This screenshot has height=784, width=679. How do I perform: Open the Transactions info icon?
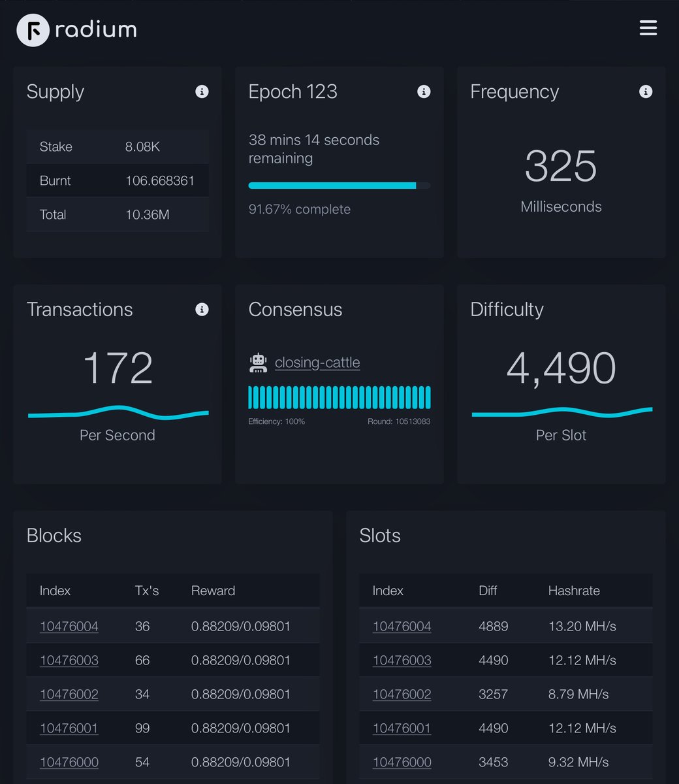pyautogui.click(x=202, y=310)
